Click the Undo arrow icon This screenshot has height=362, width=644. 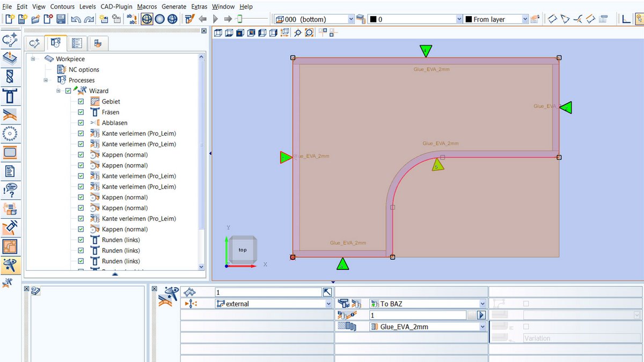click(x=76, y=18)
